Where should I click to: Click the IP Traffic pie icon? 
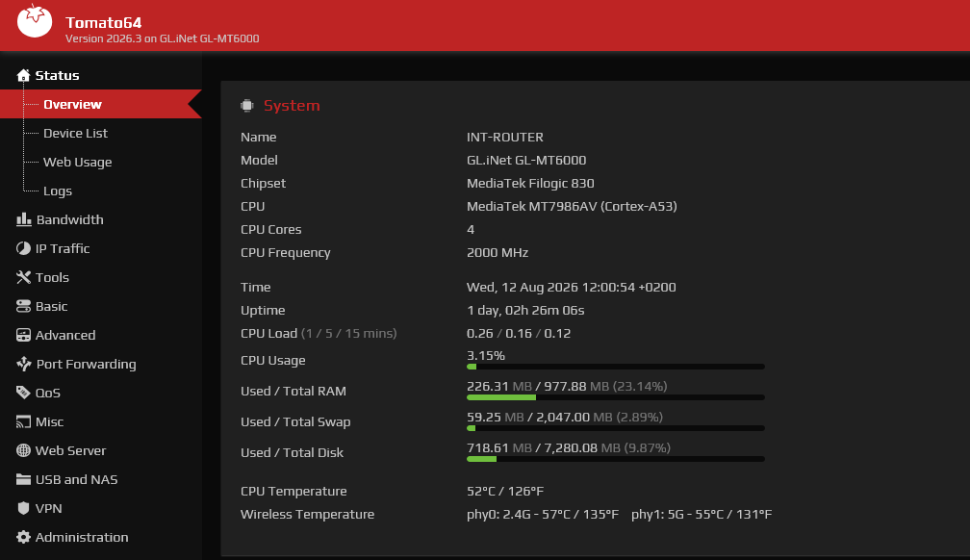tap(23, 248)
